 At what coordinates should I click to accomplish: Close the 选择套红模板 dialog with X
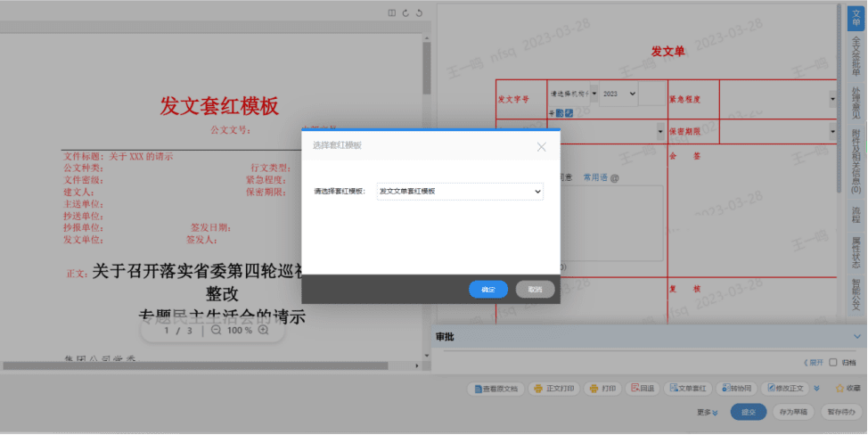pos(542,147)
